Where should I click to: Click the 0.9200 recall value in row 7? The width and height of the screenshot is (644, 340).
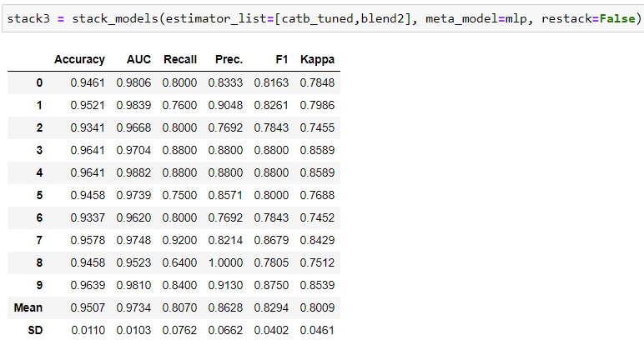point(180,240)
